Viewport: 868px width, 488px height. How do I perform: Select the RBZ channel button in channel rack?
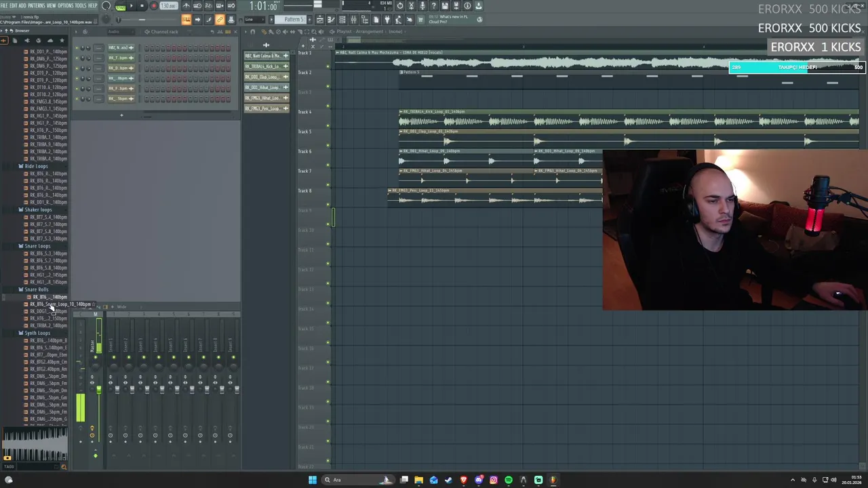point(121,47)
